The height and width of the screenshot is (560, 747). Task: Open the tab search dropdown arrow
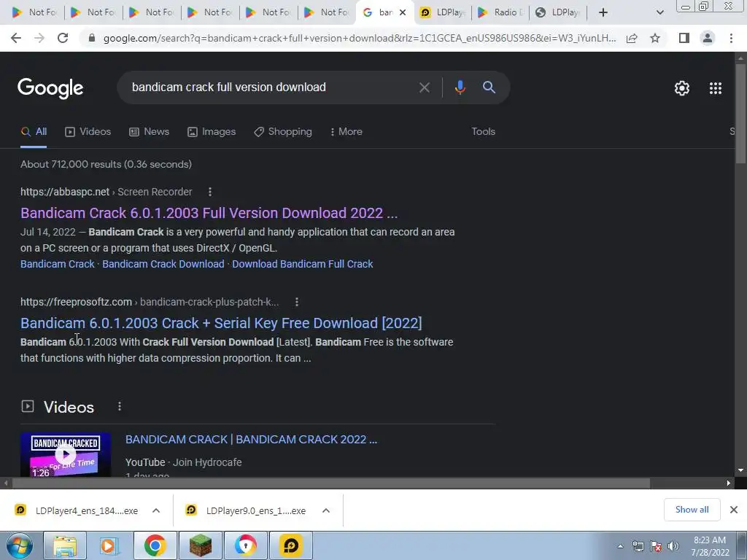coord(659,12)
